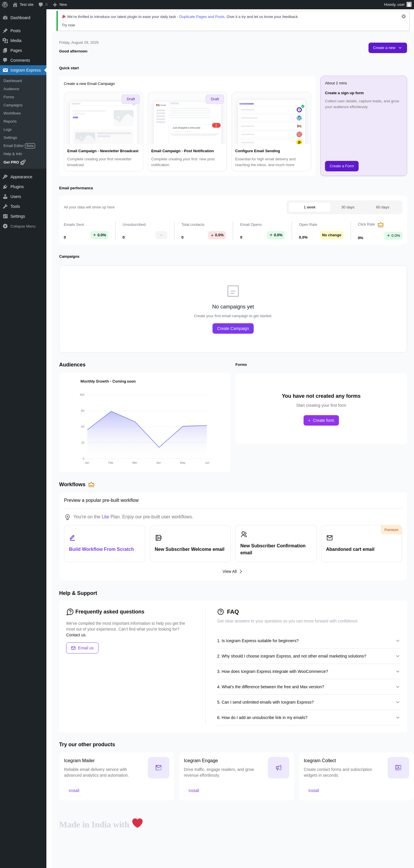Image resolution: width=414 pixels, height=868 pixels.
Task: Open Email Editor Beta menu item
Action: [x=23, y=146]
